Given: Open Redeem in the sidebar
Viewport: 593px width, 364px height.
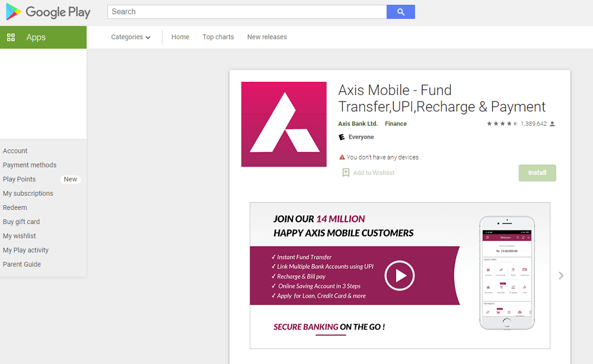Looking at the screenshot, I should (15, 207).
